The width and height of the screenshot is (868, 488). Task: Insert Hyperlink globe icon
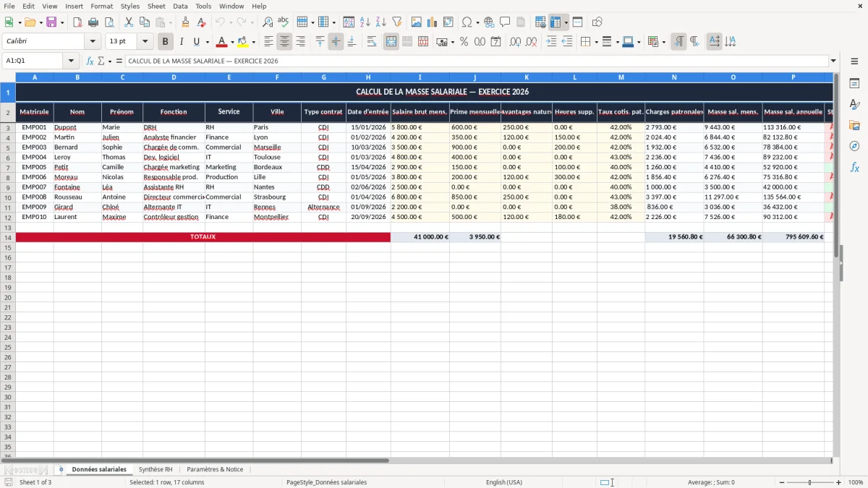tap(490, 22)
